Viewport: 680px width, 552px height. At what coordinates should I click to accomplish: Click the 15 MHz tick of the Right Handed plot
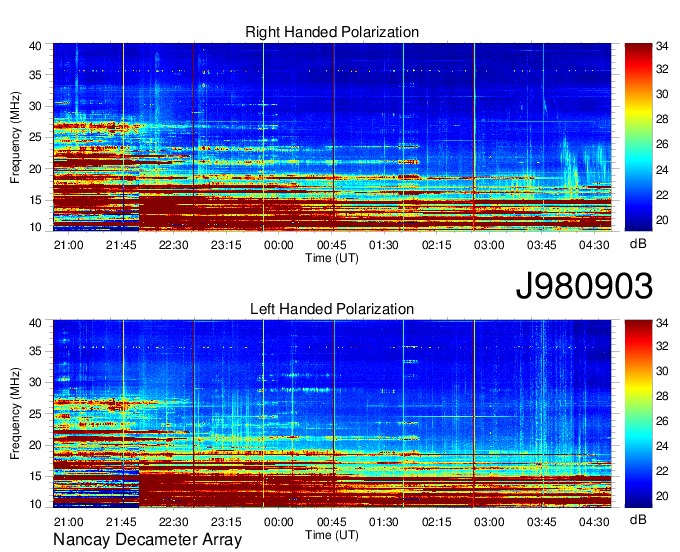[35, 200]
